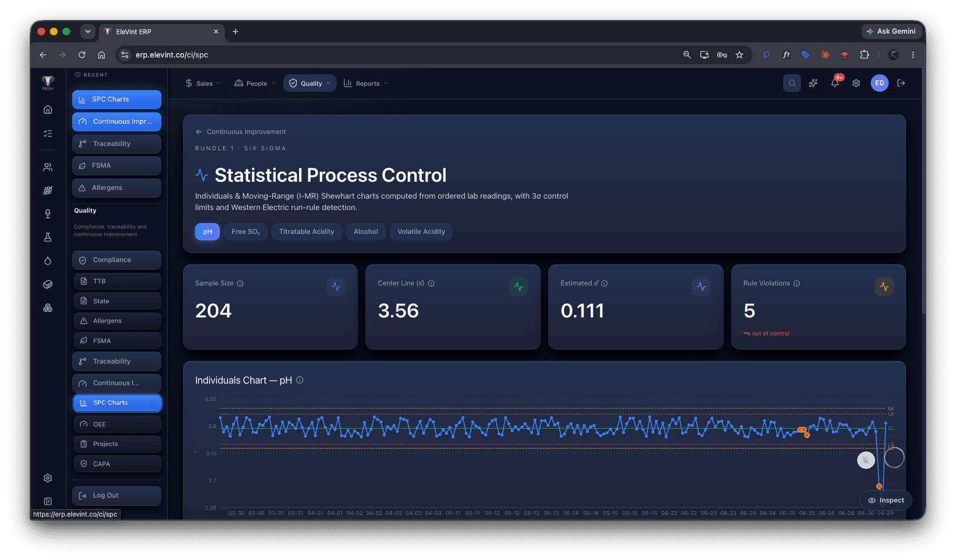
Task: Open the app search button in the top bar
Action: click(792, 83)
